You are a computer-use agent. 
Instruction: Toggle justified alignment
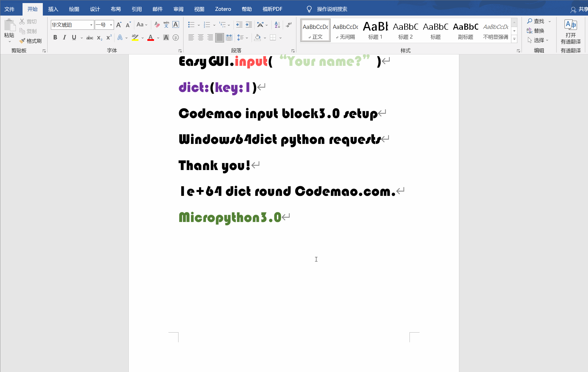pos(219,38)
